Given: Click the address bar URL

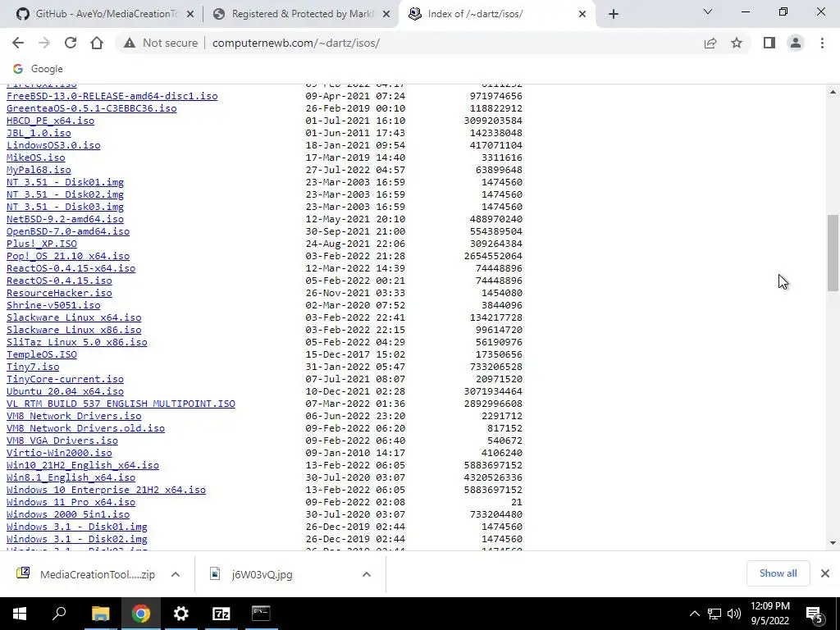Looking at the screenshot, I should tap(295, 43).
